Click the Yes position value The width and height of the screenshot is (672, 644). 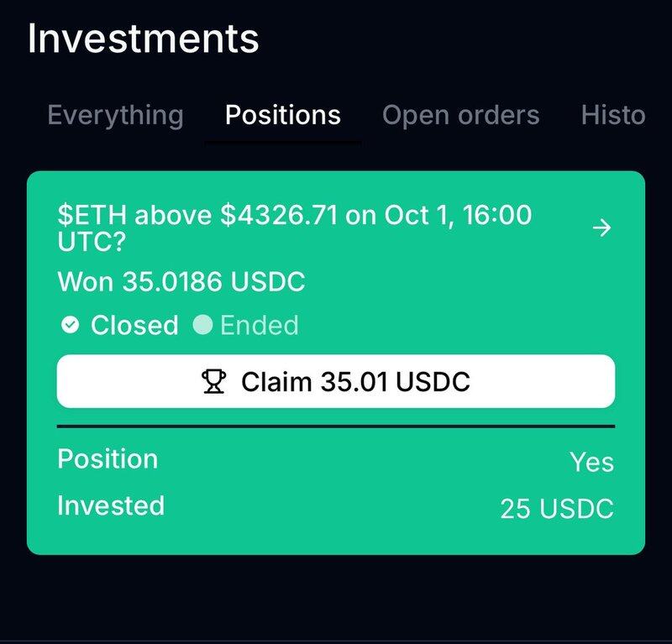tap(591, 462)
